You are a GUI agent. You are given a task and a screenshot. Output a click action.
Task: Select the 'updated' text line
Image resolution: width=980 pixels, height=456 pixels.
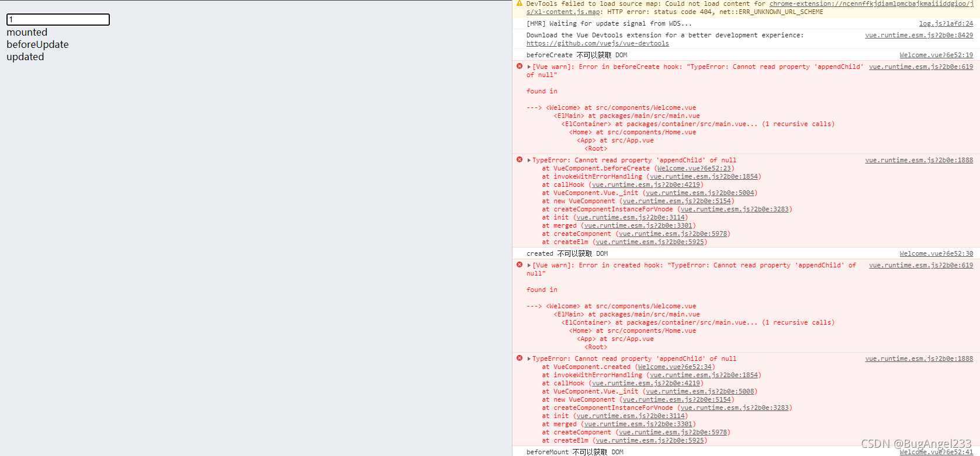(25, 57)
